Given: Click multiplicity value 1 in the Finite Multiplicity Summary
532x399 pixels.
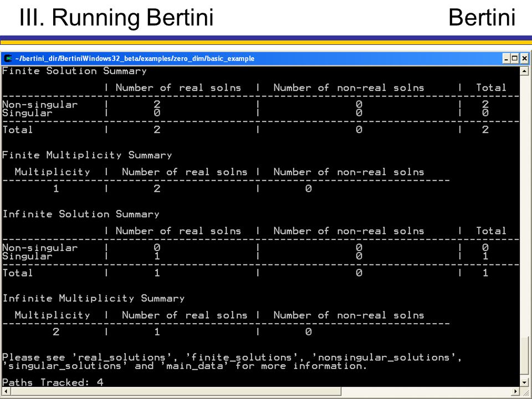Looking at the screenshot, I should (x=56, y=188).
